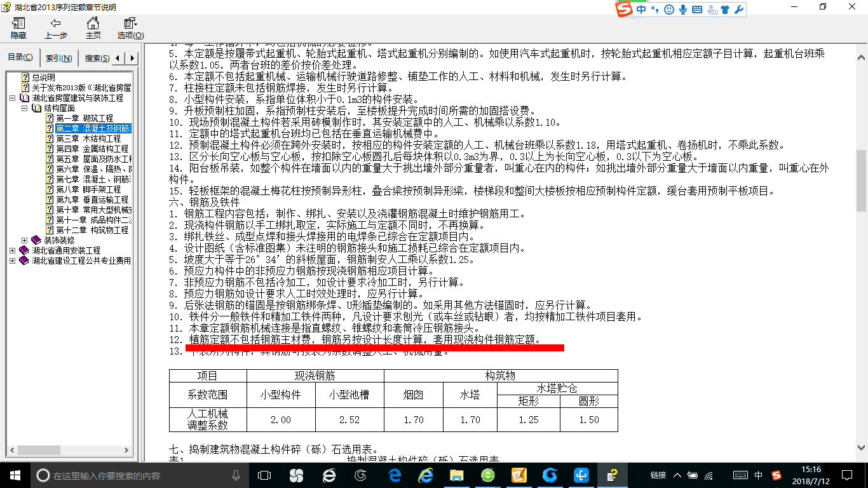Select 第八章 脚手架工程 in the tree
This screenshot has height=488, width=868.
[88, 189]
